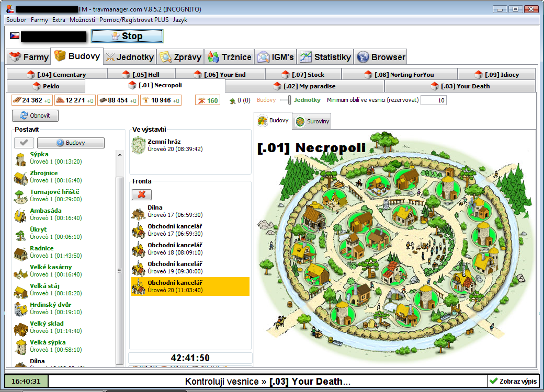Click the green checkmark in Zobraz výpis
The height and width of the screenshot is (392, 544).
[x=493, y=381]
